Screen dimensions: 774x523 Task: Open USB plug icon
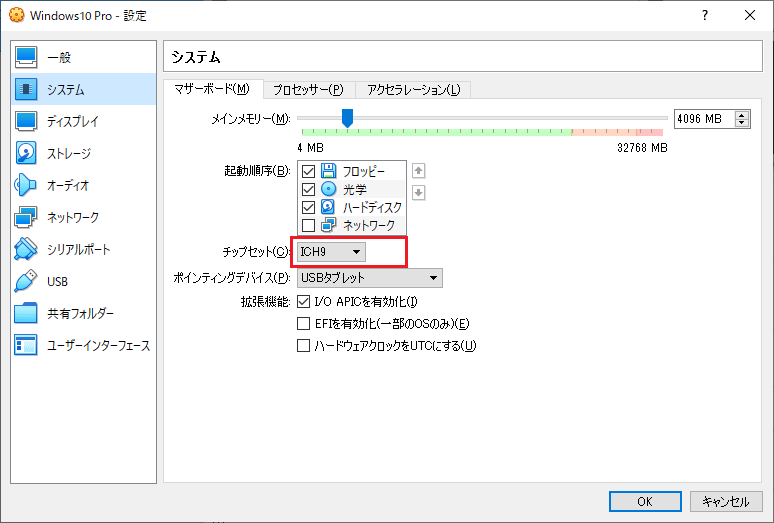pos(26,281)
